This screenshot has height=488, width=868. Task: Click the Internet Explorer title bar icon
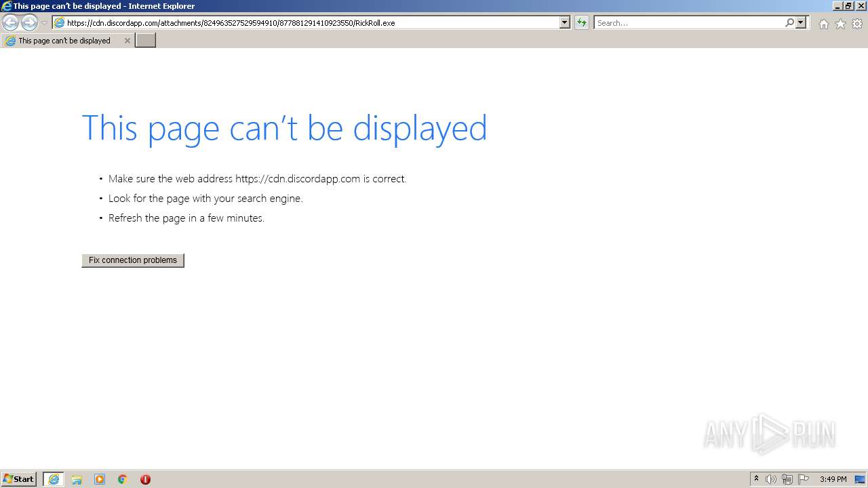click(7, 6)
